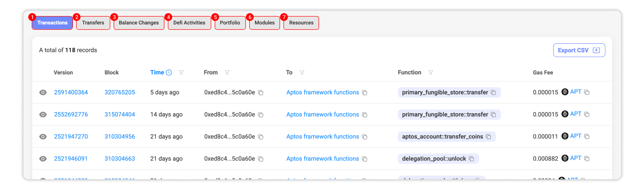Toggle time format with the clock icon
The height and width of the screenshot is (190, 644).
coord(169,72)
